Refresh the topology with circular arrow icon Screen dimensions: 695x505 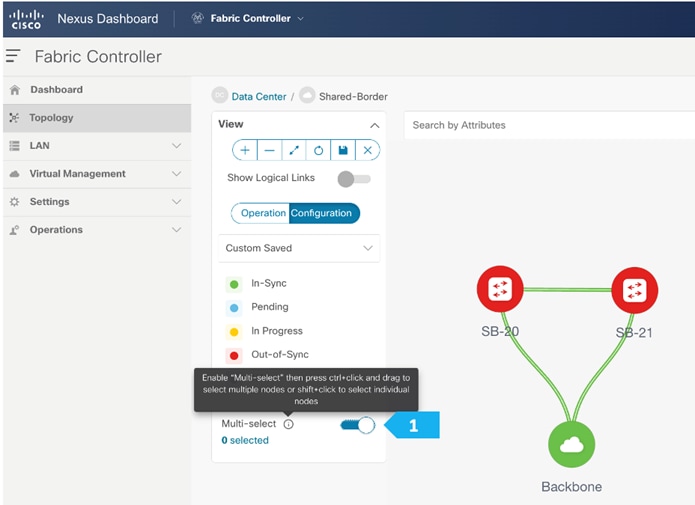[x=318, y=150]
